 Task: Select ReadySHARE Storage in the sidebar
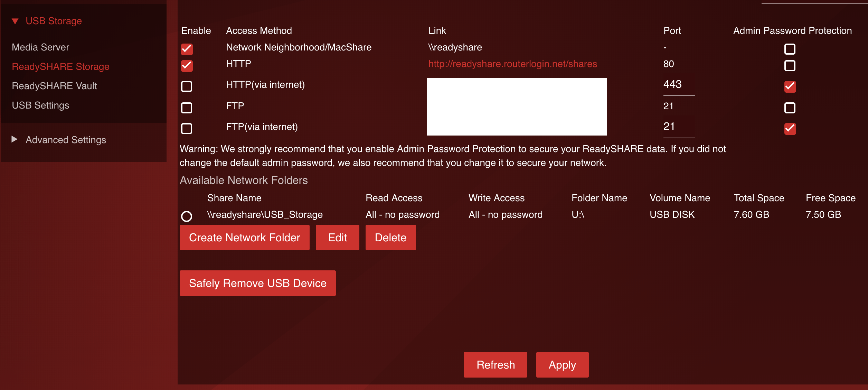click(60, 67)
